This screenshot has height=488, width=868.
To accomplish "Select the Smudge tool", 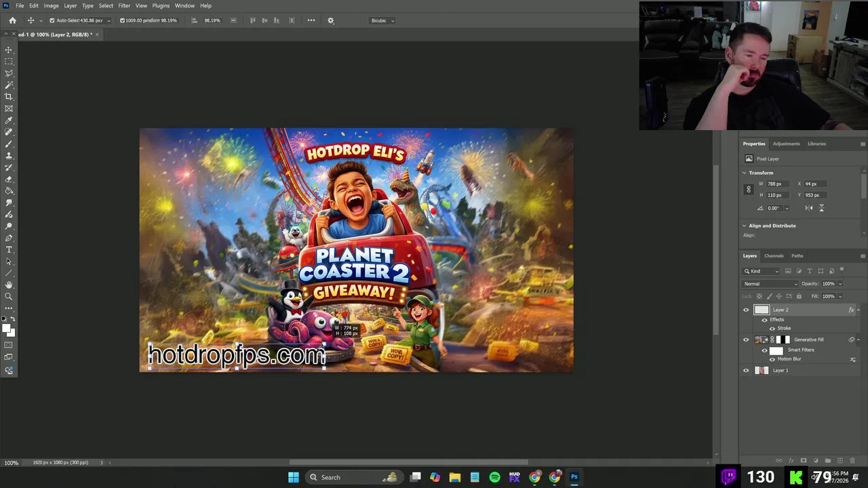I will [9, 203].
